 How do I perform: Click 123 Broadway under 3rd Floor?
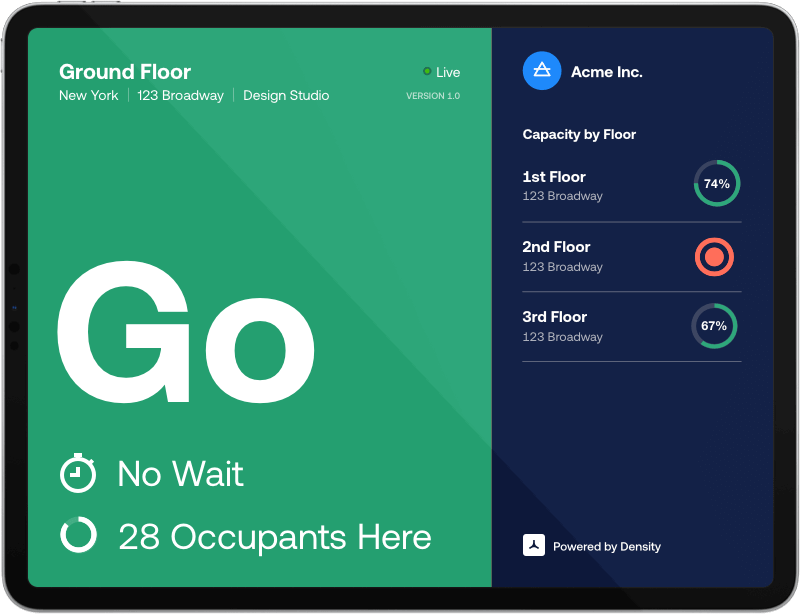562,337
